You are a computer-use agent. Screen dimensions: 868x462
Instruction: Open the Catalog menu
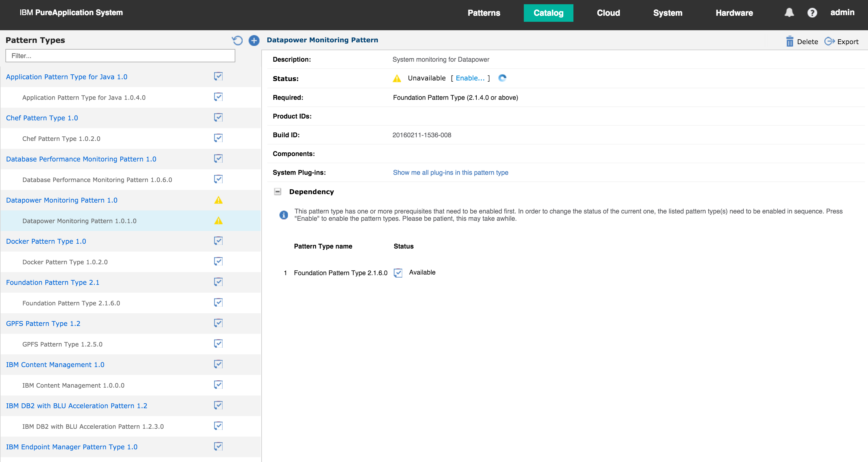pyautogui.click(x=548, y=13)
